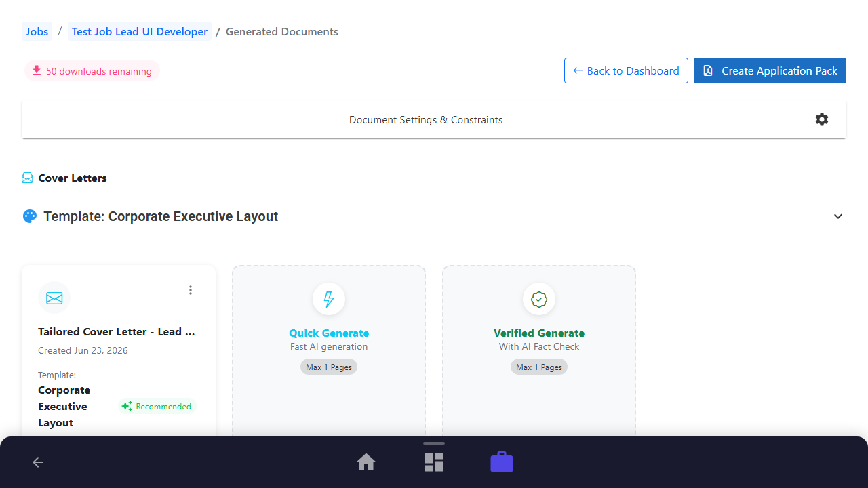The image size is (868, 488).
Task: Open the cover letter card's three-dot menu
Action: coord(191,290)
